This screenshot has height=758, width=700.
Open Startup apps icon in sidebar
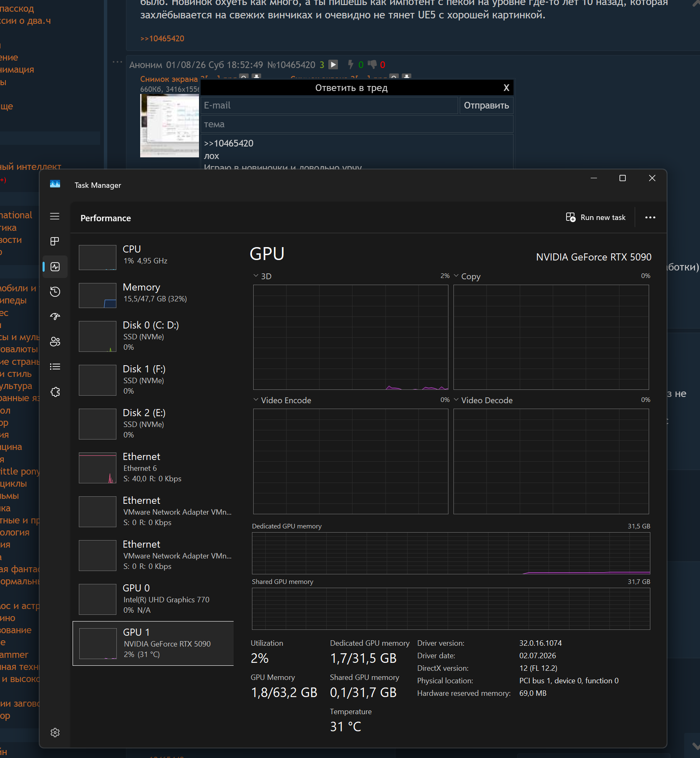[x=55, y=316]
